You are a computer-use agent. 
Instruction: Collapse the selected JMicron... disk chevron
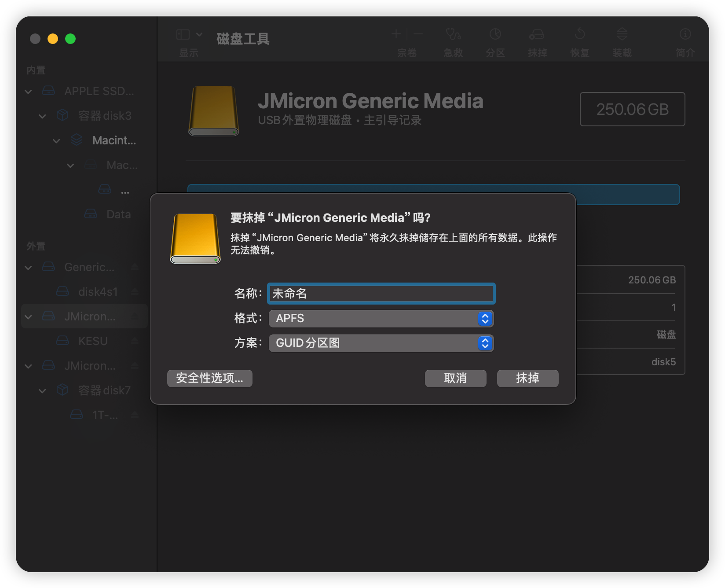click(x=28, y=317)
